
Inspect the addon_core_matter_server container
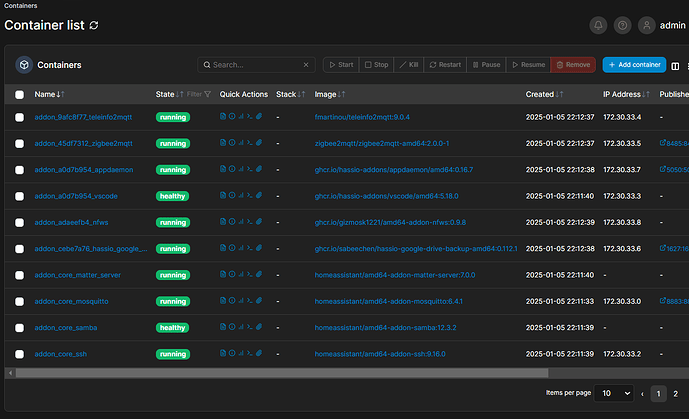[232, 275]
